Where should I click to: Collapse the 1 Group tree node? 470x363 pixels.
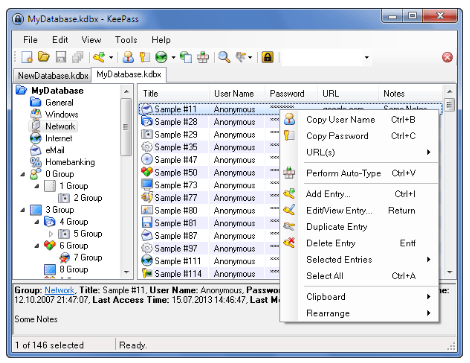pos(37,186)
